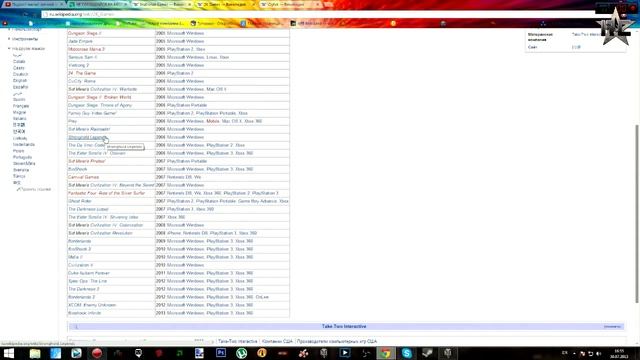
Task: Open the 24: The Game link
Action: pyautogui.click(x=82, y=73)
